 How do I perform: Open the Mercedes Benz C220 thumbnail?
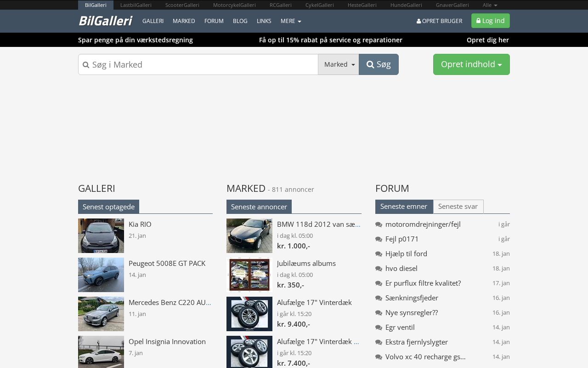point(101,314)
